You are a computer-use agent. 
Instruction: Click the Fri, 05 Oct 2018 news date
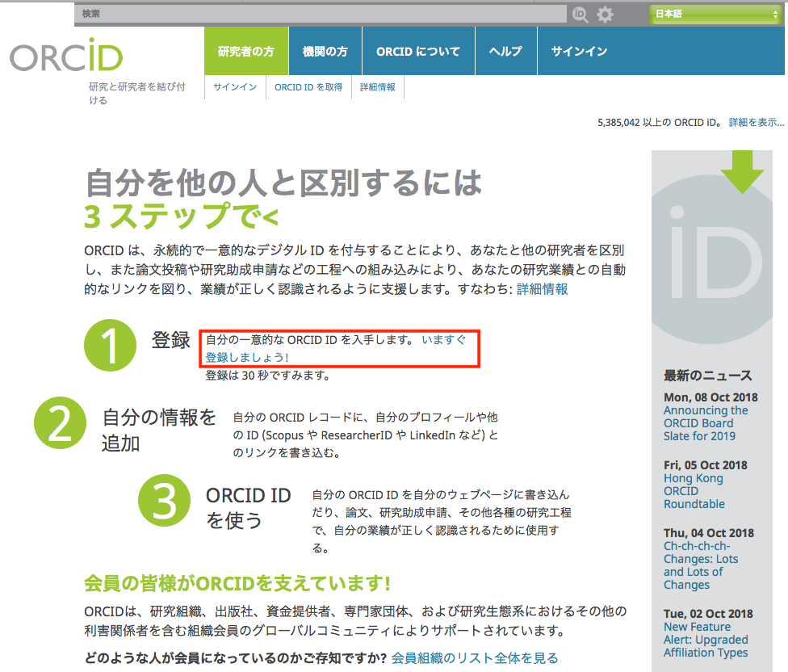[x=706, y=465]
